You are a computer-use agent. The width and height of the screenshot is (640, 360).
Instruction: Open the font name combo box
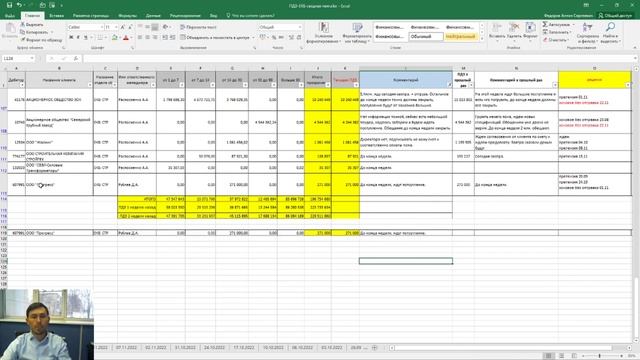point(85,27)
